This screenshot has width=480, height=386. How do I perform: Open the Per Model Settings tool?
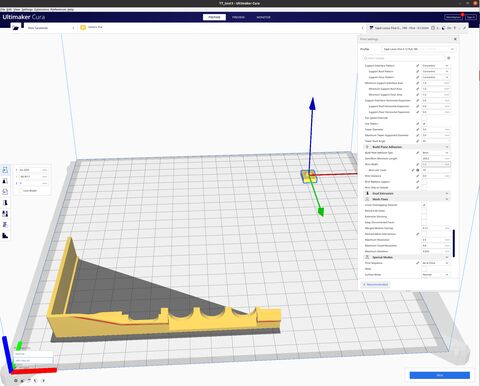[5, 214]
